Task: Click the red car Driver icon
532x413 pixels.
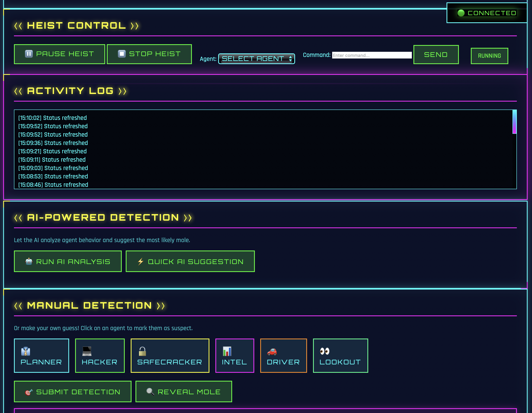Action: coord(272,352)
